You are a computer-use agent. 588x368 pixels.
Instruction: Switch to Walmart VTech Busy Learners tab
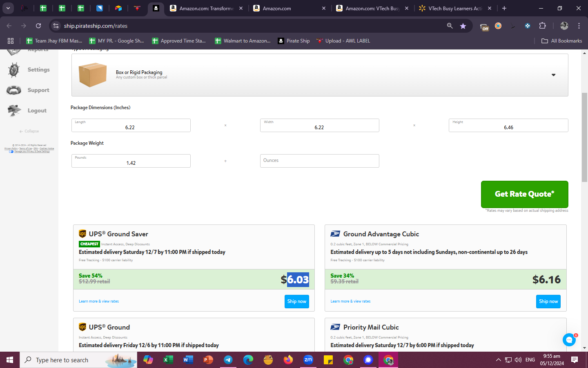455,8
